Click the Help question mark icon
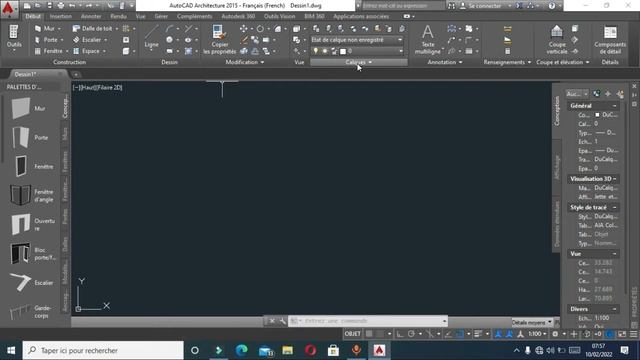 pos(551,6)
